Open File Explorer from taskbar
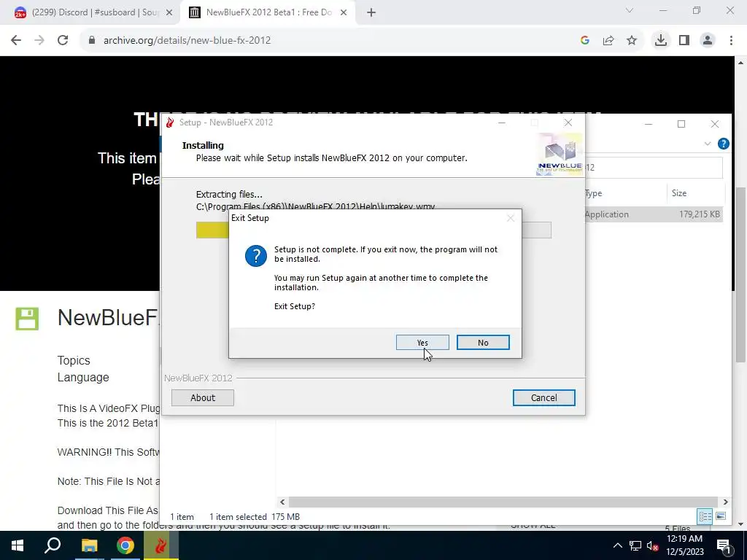This screenshot has height=560, width=747. tap(89, 545)
